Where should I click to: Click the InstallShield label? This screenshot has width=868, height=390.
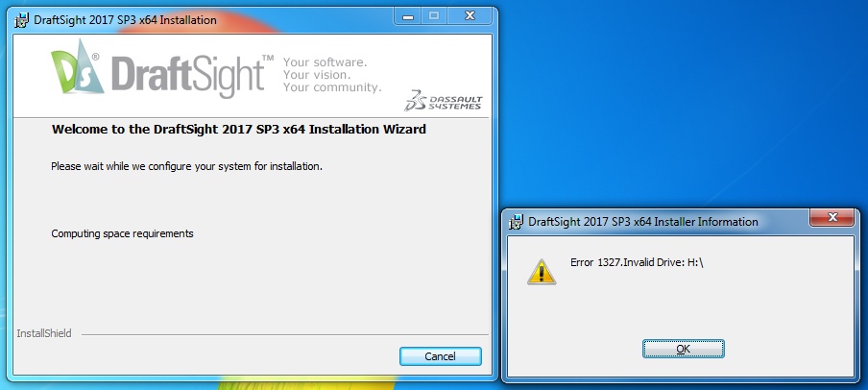44,334
